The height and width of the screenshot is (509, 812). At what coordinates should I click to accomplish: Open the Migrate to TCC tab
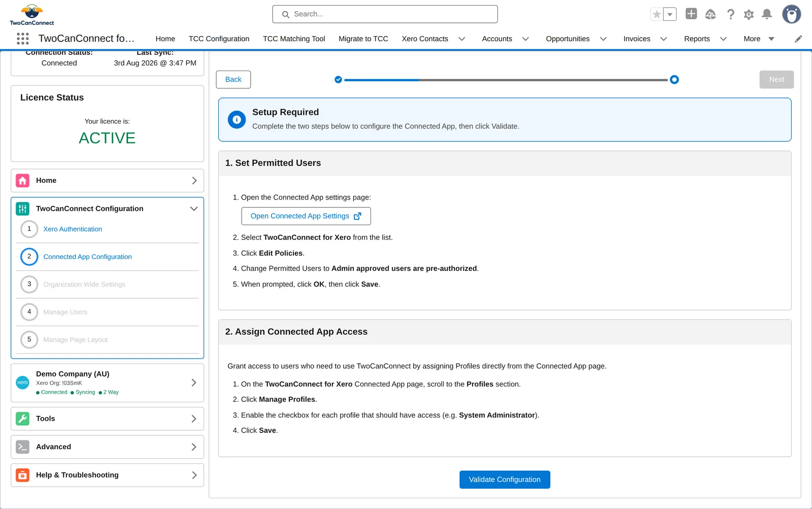coord(363,39)
